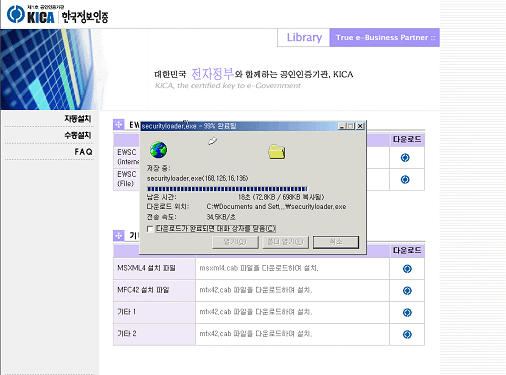Viewport: 506px width, 375px height.
Task: Click the purple section icon beside the 기타 heading
Action: pyautogui.click(x=119, y=235)
